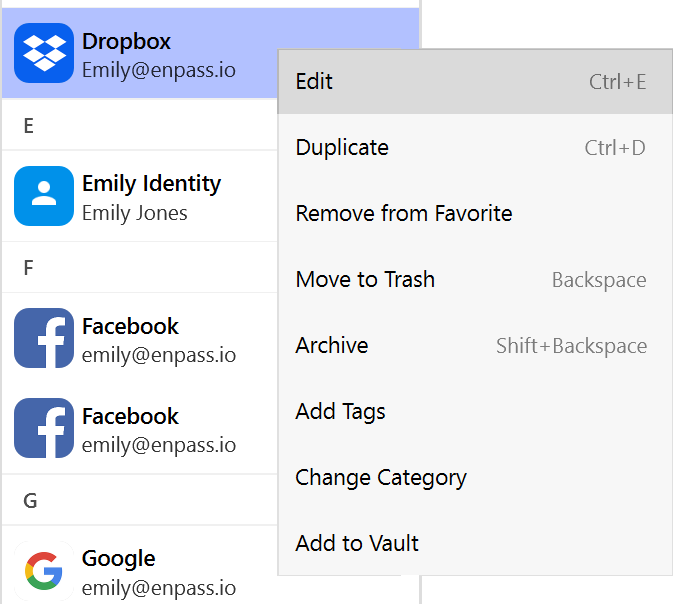This screenshot has height=604, width=682.
Task: Click the emily@enpass.io text under Google
Action: tap(159, 588)
